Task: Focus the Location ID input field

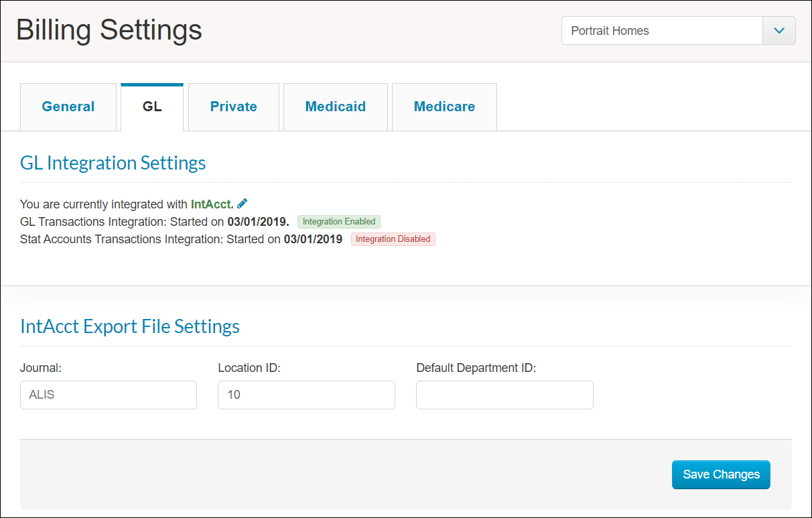Action: (306, 395)
